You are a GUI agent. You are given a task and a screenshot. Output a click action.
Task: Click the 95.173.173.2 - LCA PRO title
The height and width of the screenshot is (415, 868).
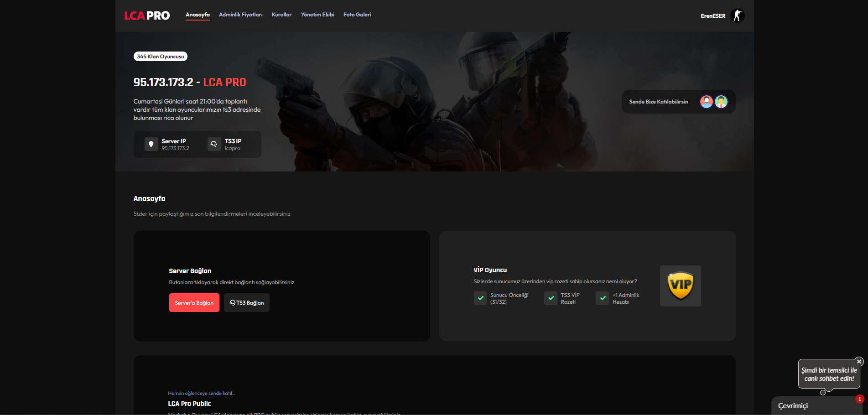(x=190, y=83)
